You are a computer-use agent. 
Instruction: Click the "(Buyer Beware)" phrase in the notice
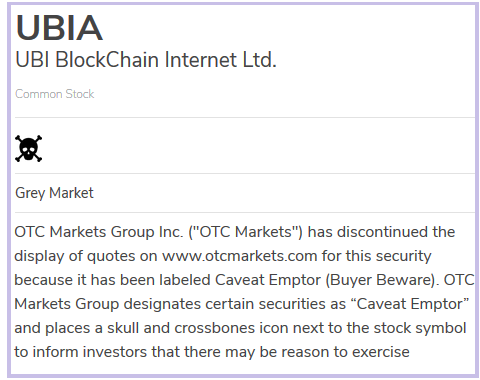[x=382, y=280]
